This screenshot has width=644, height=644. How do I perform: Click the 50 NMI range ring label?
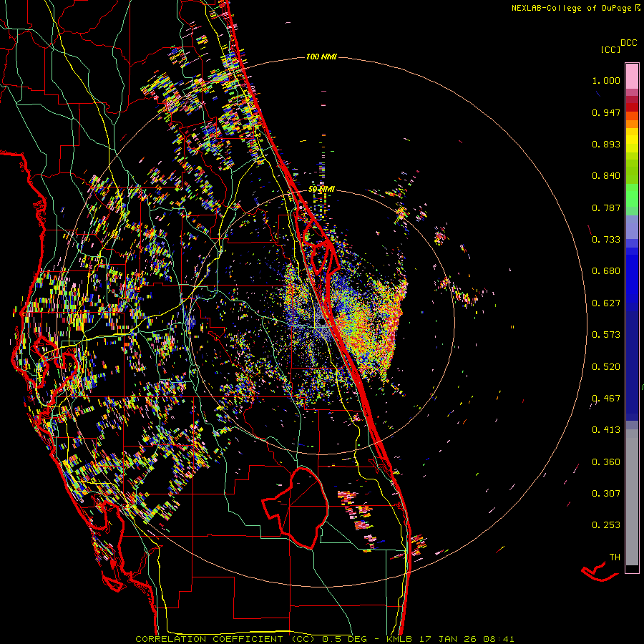(x=321, y=188)
